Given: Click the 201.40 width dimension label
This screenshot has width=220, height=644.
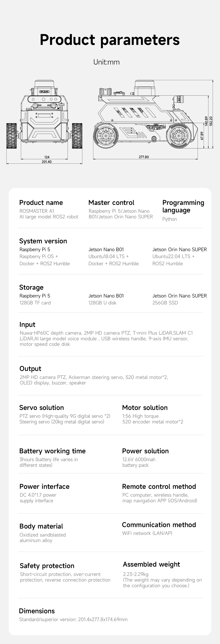Looking at the screenshot, I should point(47,162).
